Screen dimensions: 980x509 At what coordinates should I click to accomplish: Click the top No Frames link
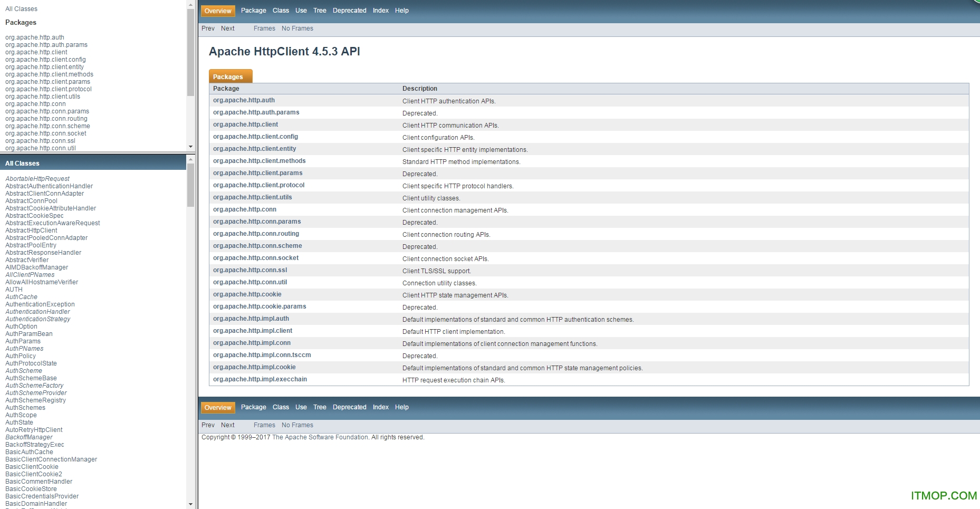[297, 28]
